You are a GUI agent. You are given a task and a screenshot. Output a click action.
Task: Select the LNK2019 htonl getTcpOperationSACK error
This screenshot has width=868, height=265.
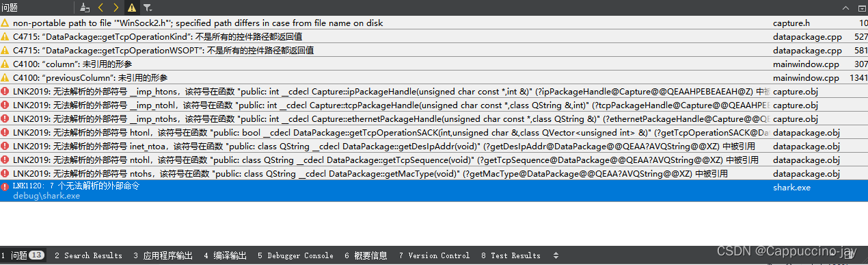(434, 132)
